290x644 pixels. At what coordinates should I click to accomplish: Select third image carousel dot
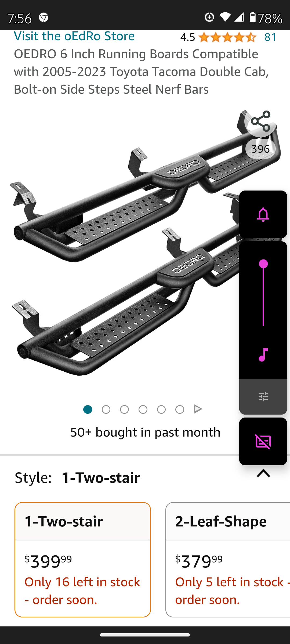click(x=124, y=409)
